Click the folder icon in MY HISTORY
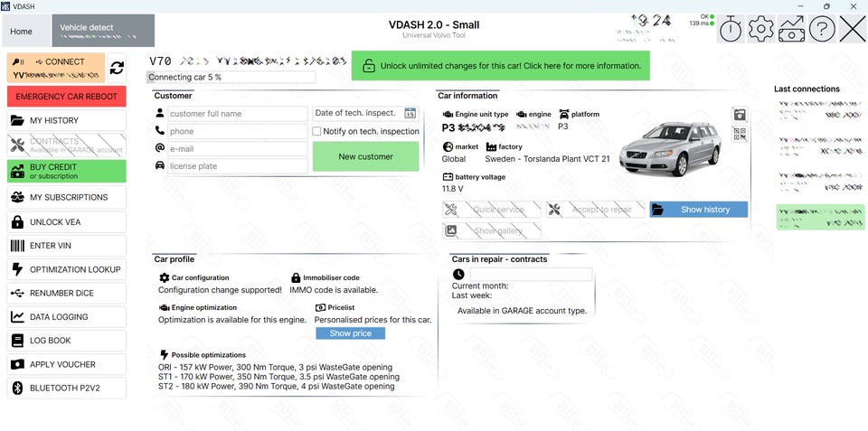Image resolution: width=868 pixels, height=431 pixels. click(x=18, y=120)
